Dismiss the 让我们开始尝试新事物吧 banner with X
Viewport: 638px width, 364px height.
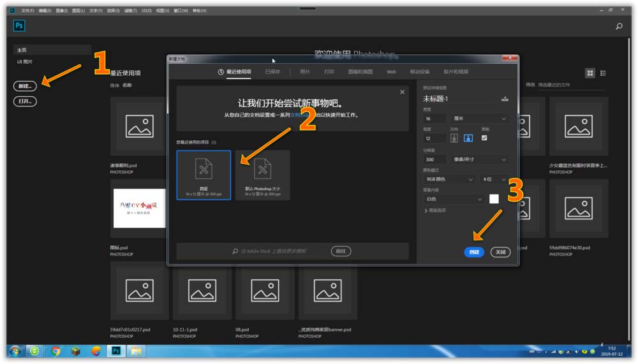pos(402,92)
